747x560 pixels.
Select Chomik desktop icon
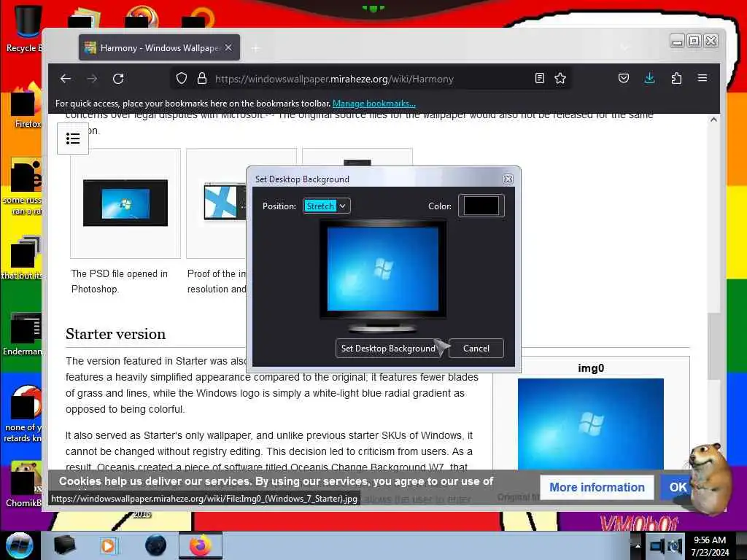tap(23, 485)
